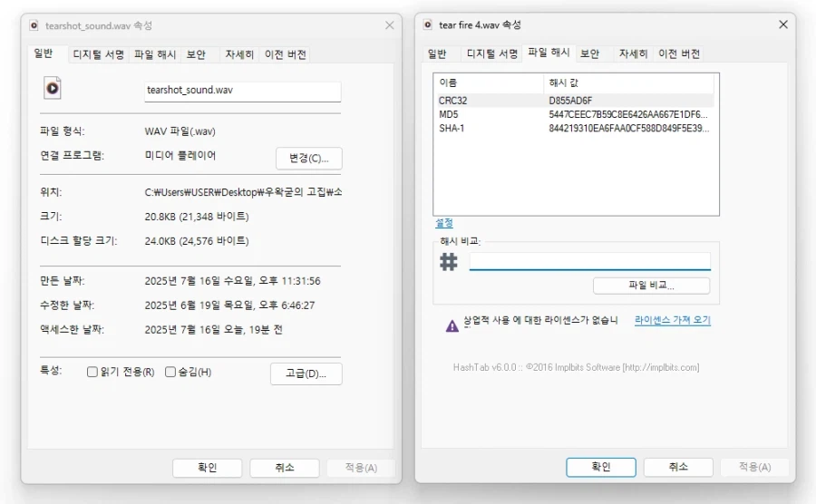The height and width of the screenshot is (504, 816).
Task: Click 취소 in tear fire 4.wav window
Action: point(678,467)
